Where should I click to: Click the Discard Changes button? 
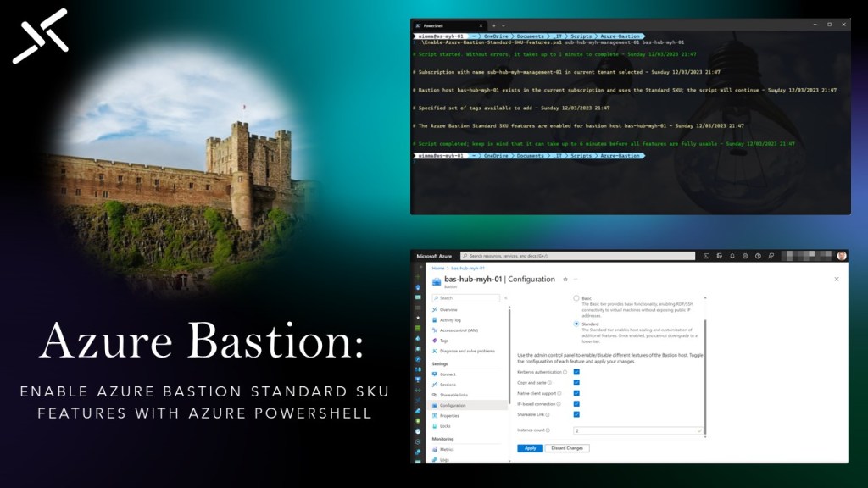567,448
